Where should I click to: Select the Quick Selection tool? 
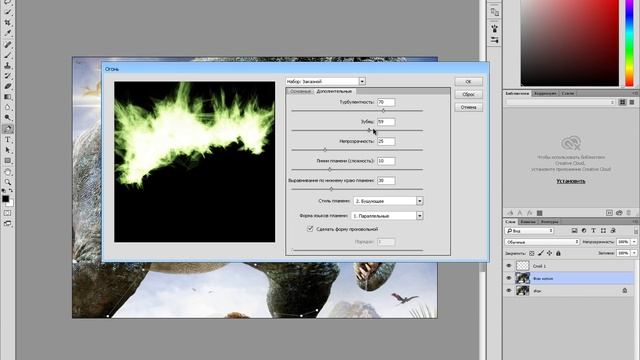(7, 12)
